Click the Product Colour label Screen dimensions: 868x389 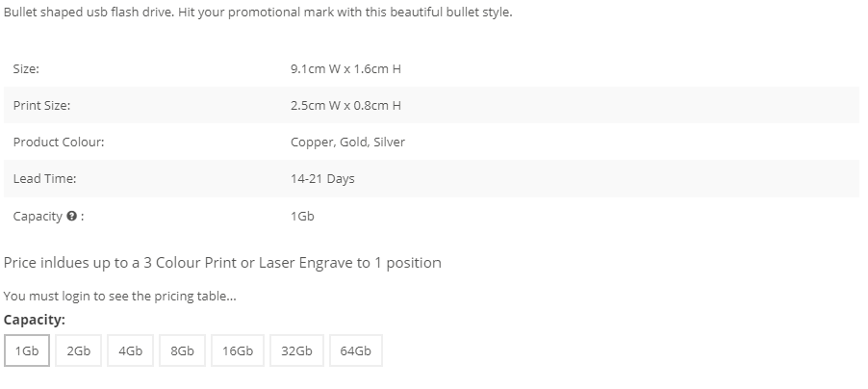pyautogui.click(x=59, y=143)
